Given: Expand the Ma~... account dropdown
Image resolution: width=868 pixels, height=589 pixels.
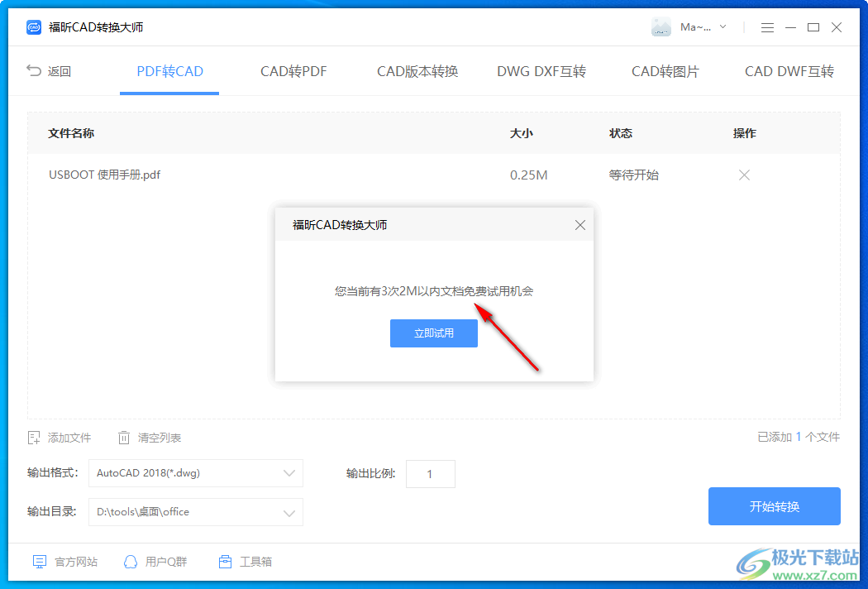Looking at the screenshot, I should click(723, 26).
